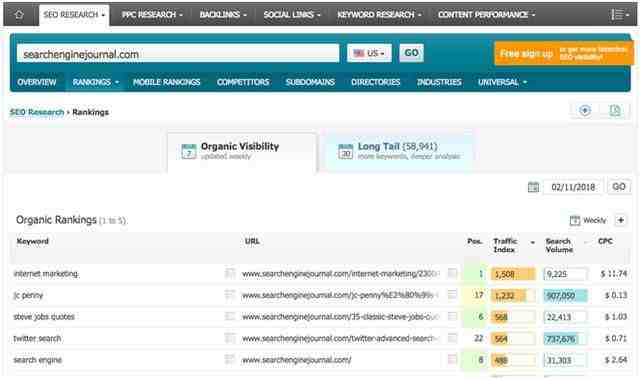The height and width of the screenshot is (379, 640).
Task: Switch to the Overview tab
Action: pyautogui.click(x=37, y=82)
